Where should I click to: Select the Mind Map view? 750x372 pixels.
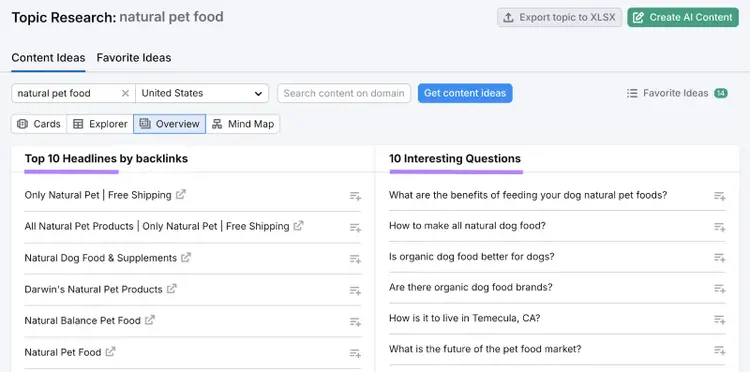click(243, 124)
